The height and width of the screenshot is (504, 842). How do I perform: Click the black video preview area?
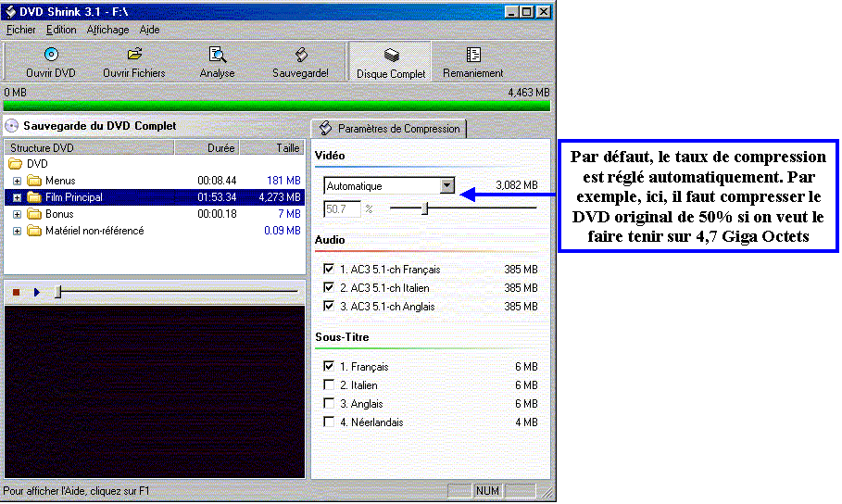pyautogui.click(x=155, y=392)
